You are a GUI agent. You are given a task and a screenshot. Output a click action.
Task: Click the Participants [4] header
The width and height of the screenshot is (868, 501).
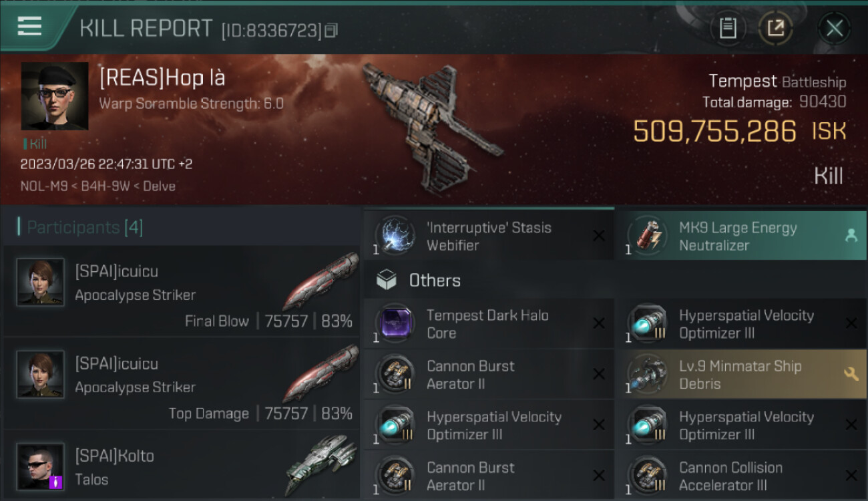[85, 227]
